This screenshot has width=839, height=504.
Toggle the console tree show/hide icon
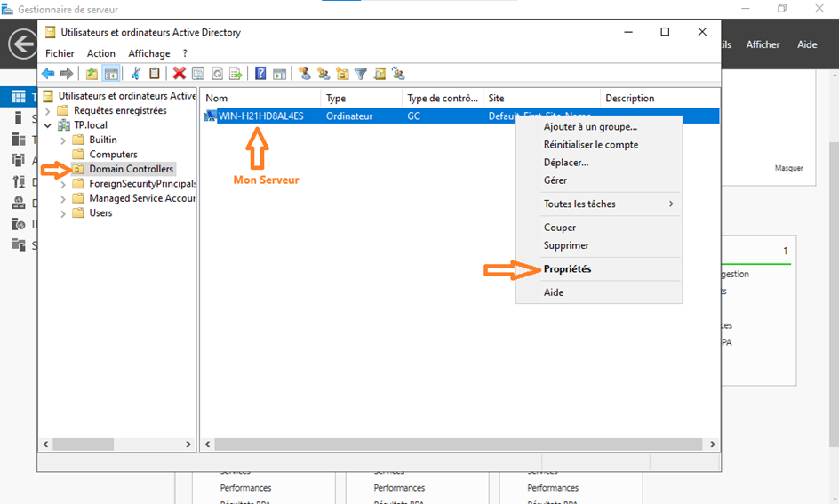111,73
